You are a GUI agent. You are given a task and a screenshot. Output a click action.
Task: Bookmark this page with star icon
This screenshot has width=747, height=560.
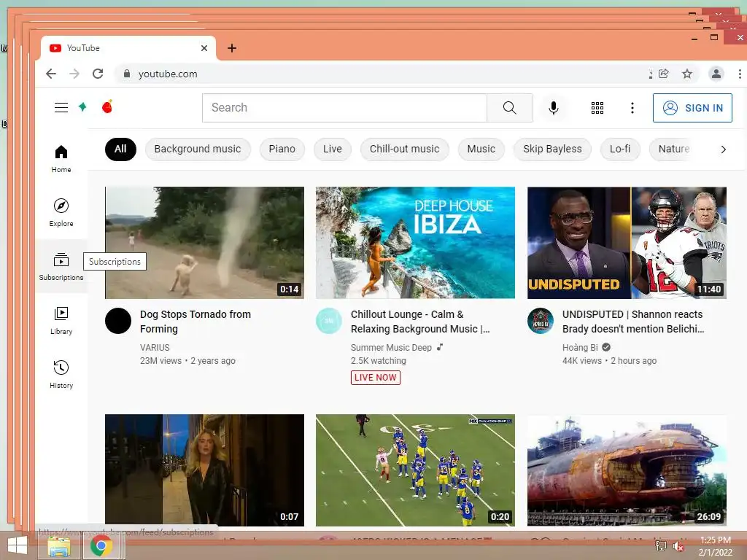[686, 74]
